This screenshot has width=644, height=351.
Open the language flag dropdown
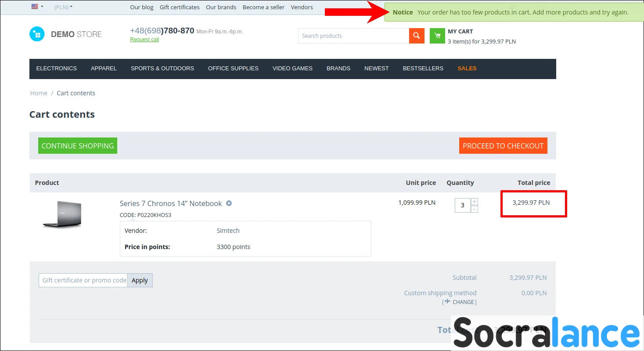tap(37, 7)
